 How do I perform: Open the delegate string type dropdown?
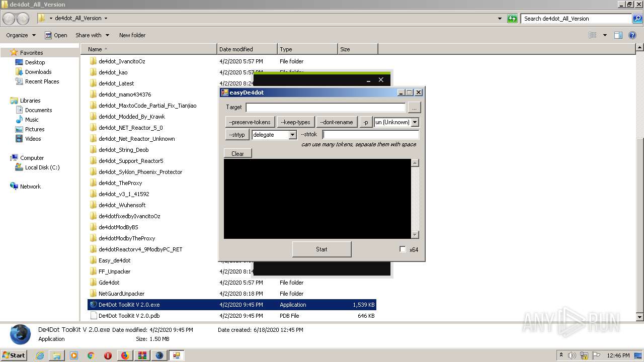point(292,135)
